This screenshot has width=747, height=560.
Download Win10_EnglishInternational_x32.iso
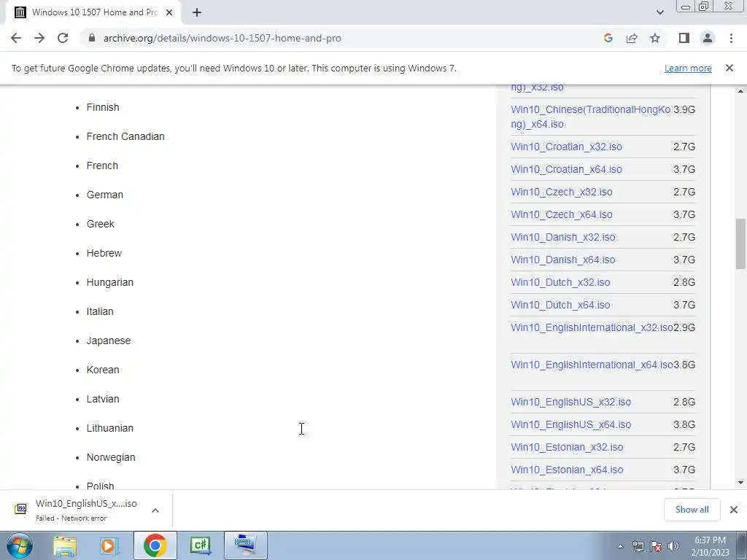(592, 327)
